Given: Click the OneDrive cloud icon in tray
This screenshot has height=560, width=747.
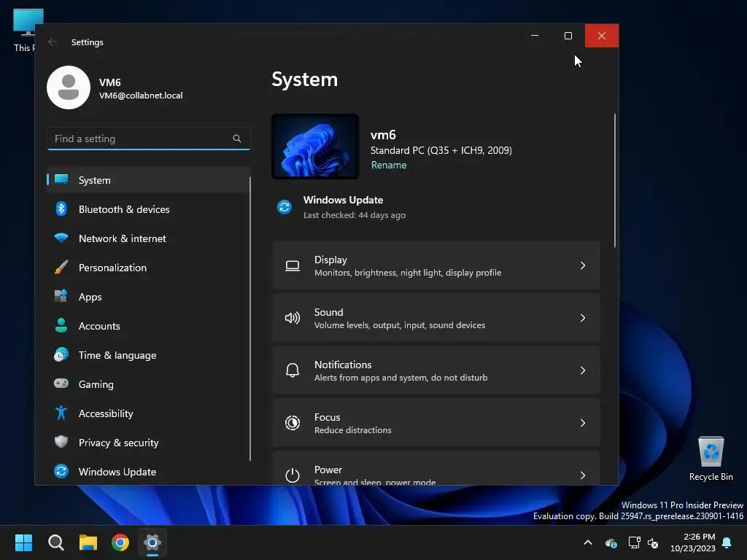Looking at the screenshot, I should coord(611,542).
